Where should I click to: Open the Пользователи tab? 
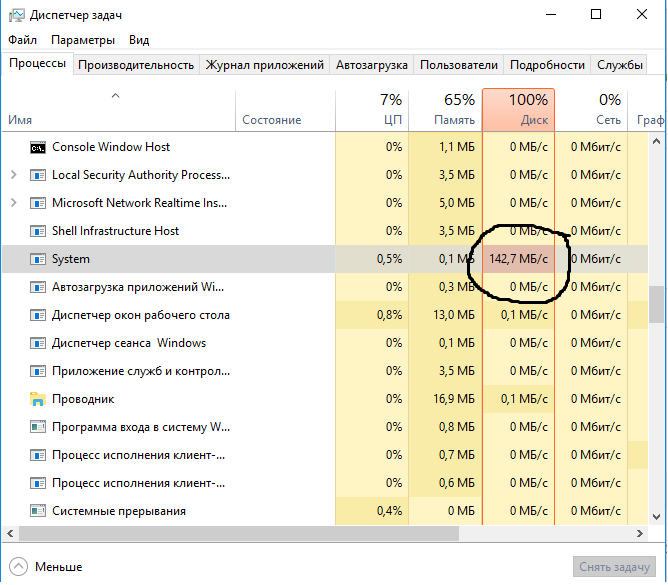click(x=459, y=65)
